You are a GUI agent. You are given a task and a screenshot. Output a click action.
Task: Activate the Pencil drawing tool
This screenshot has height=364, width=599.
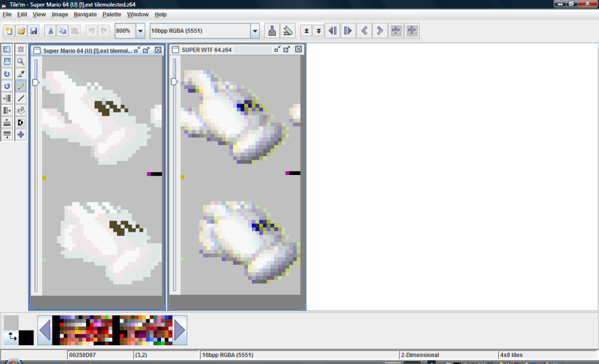pyautogui.click(x=21, y=86)
